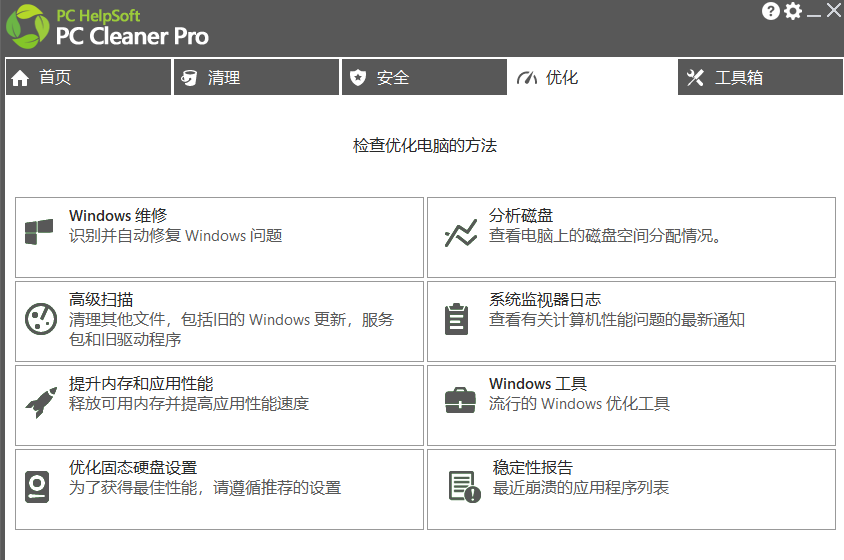Screen dimensions: 844x560
Task: Open 稳定性报告 title
Action: (x=532, y=467)
